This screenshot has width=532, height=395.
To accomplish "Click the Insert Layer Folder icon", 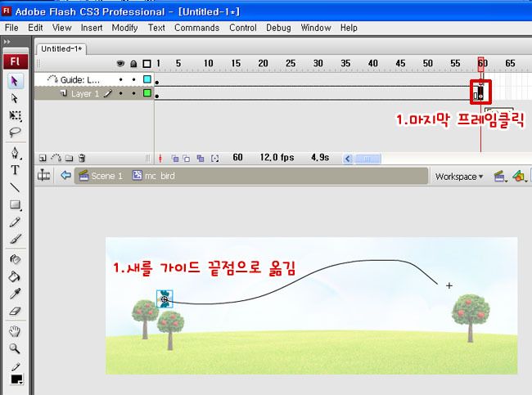I will pos(70,158).
